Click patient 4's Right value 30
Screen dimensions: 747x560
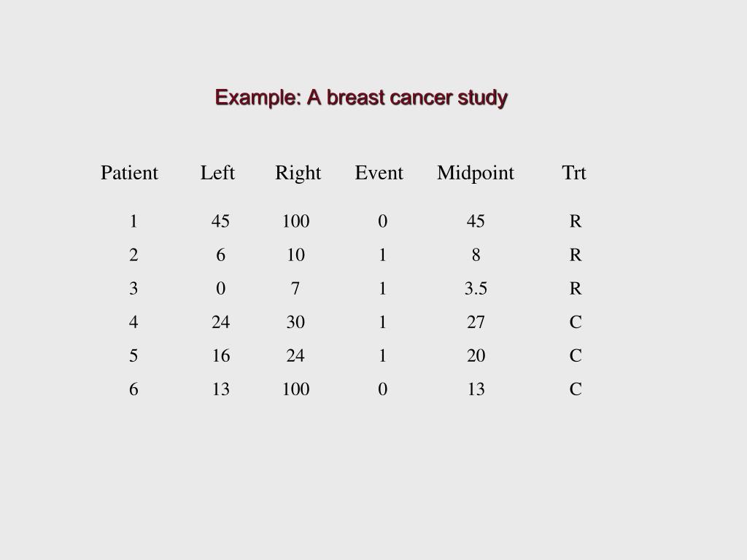[296, 322]
